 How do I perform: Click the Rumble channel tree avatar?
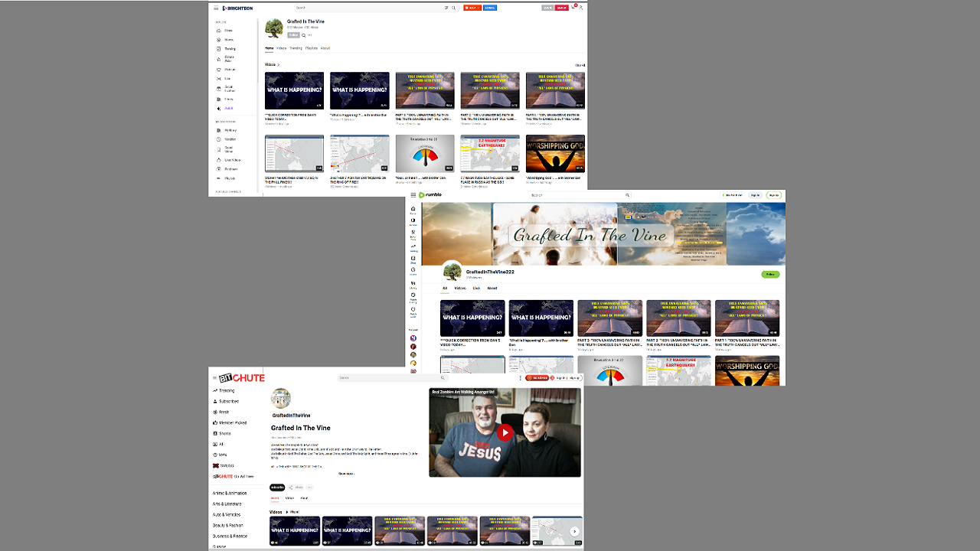[x=452, y=271]
